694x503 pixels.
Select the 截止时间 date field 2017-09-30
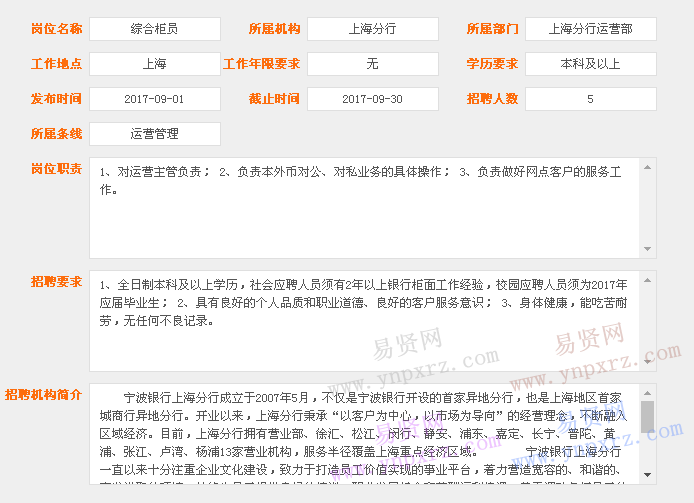(x=372, y=99)
